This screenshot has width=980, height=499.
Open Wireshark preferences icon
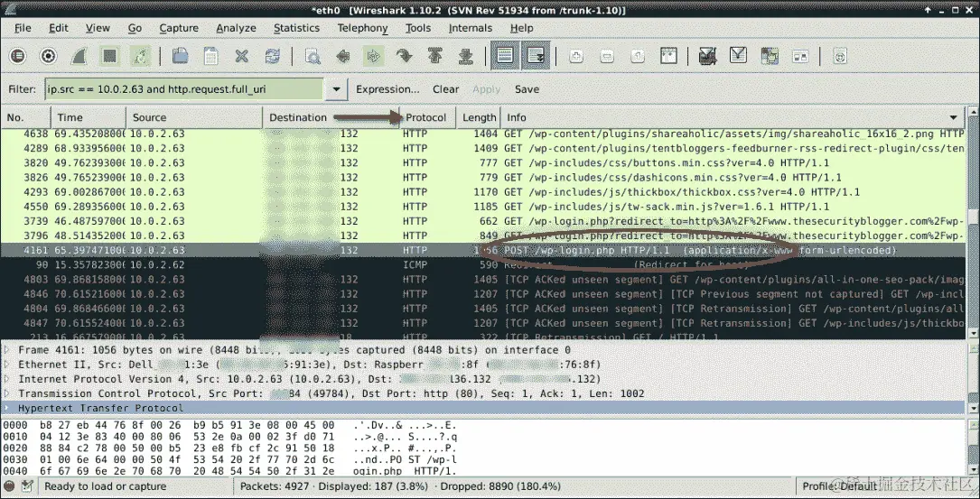click(800, 56)
